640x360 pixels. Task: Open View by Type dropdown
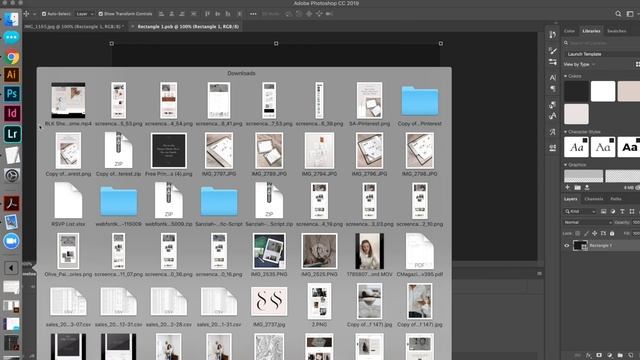pos(579,64)
